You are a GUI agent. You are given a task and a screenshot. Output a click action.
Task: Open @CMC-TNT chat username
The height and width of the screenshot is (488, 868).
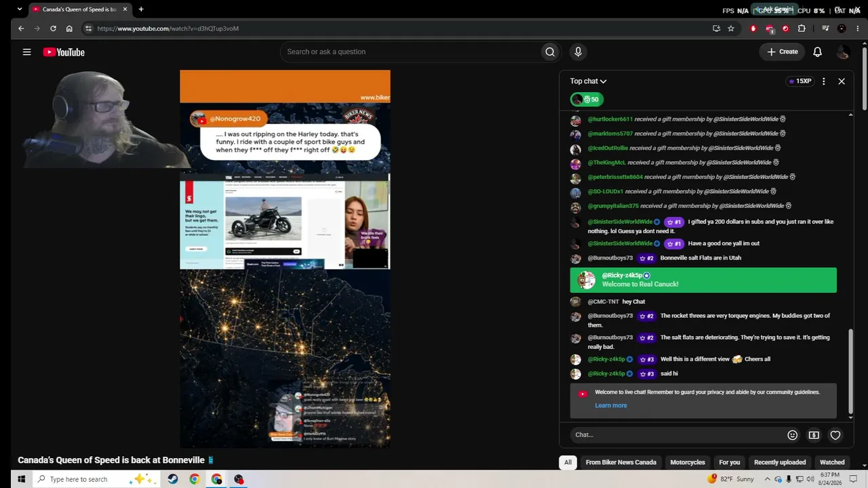coord(604,302)
